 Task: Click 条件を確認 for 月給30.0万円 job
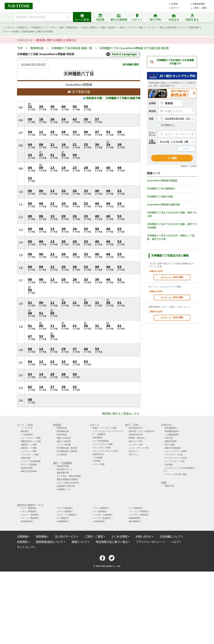click(x=172, y=318)
